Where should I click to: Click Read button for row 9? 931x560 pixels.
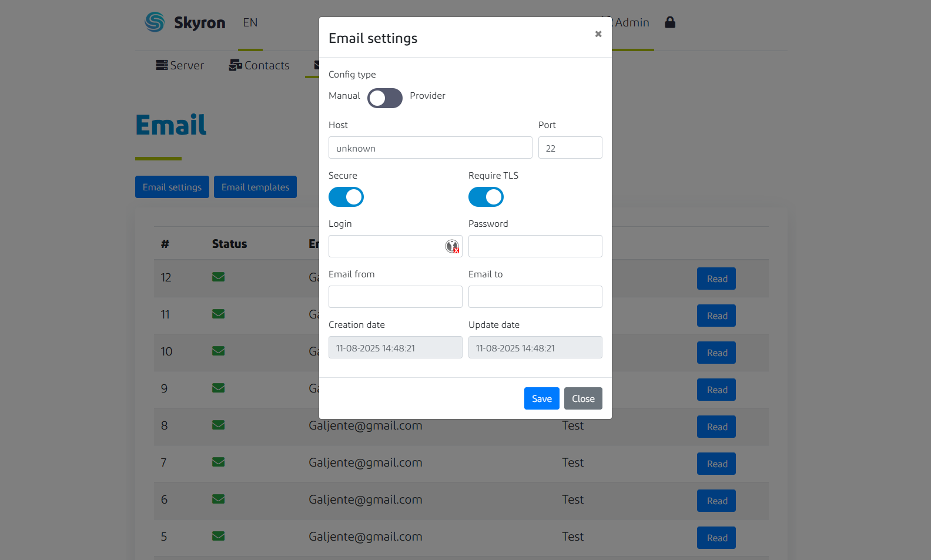tap(716, 390)
